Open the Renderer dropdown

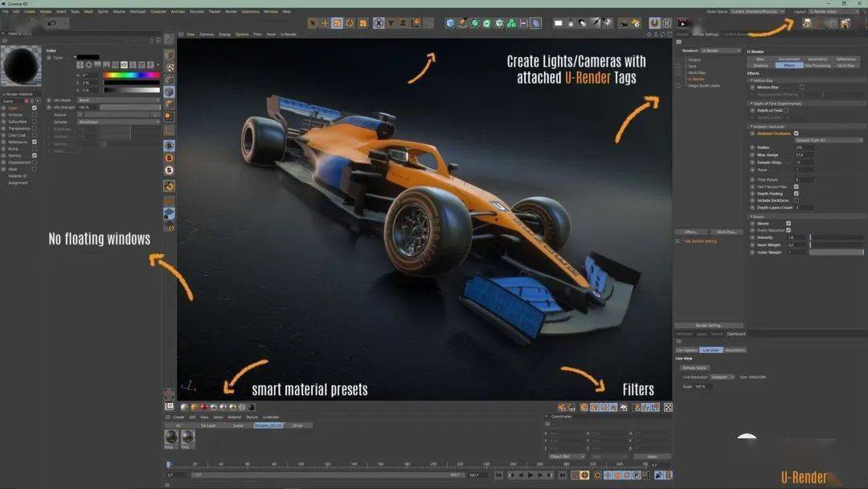pos(720,51)
